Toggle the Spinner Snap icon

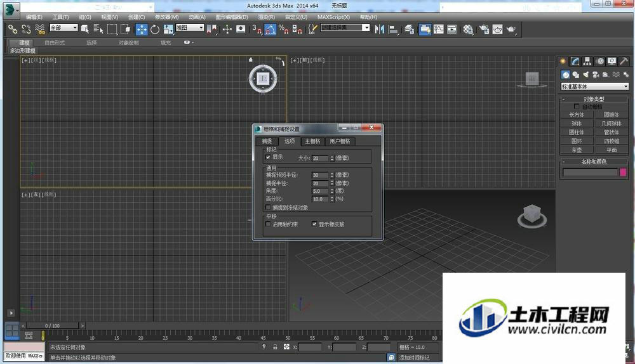297,29
